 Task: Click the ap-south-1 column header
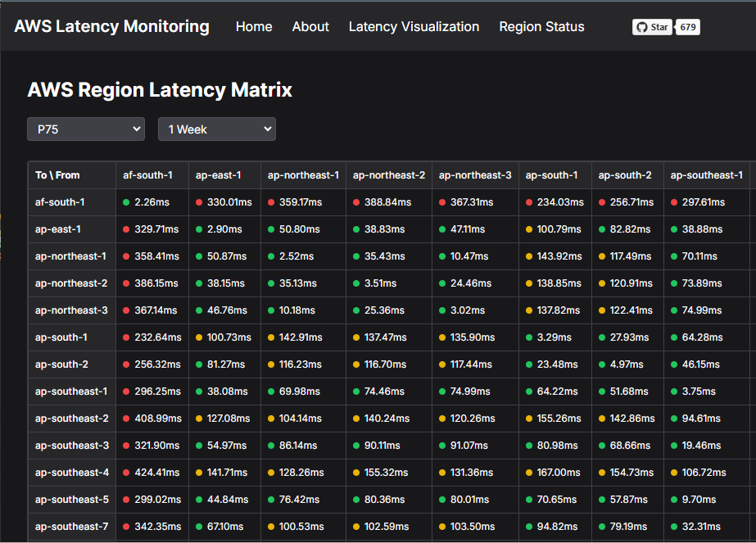(555, 175)
